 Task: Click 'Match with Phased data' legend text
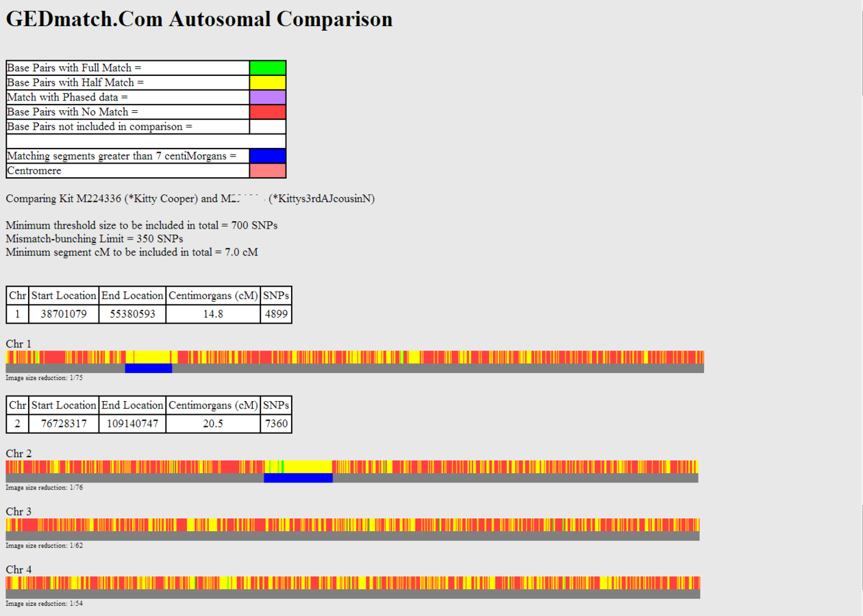(x=68, y=97)
